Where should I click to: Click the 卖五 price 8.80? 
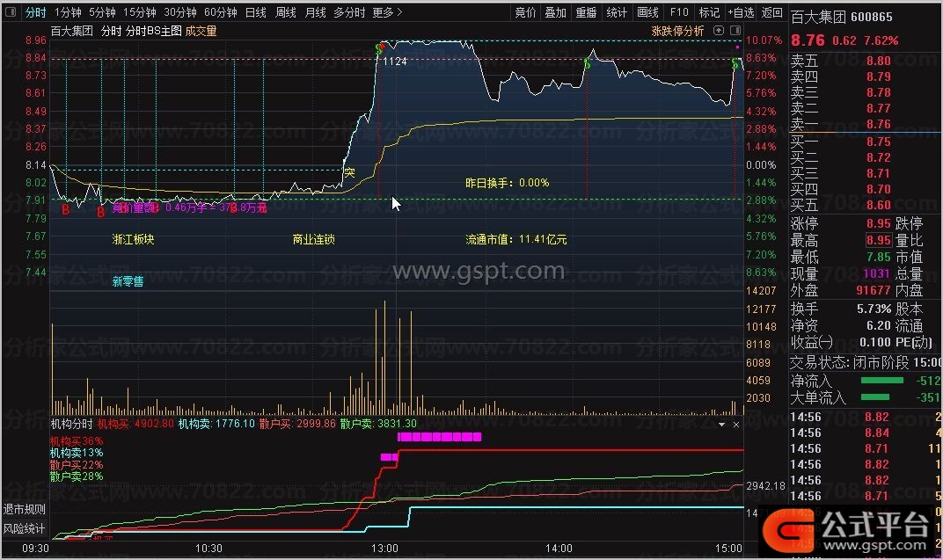[878, 61]
